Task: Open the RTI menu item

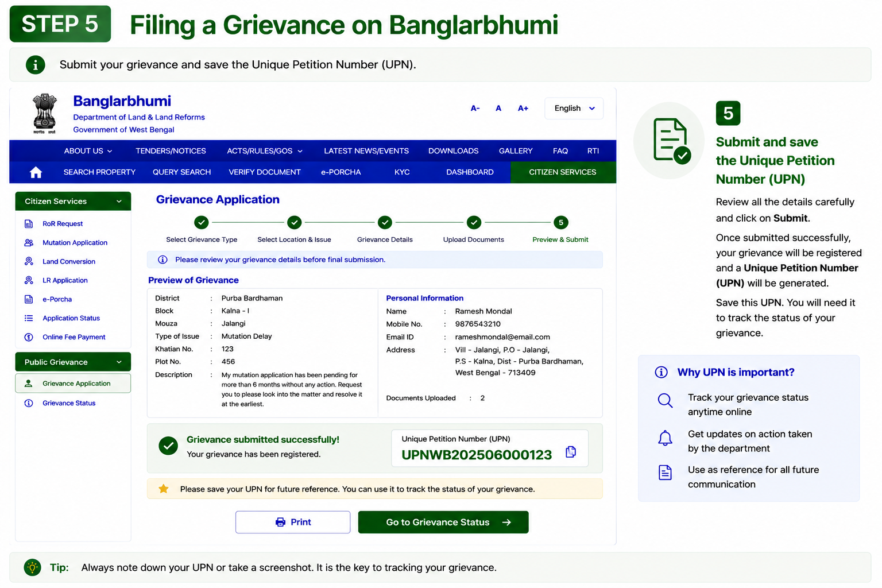Action: tap(593, 151)
